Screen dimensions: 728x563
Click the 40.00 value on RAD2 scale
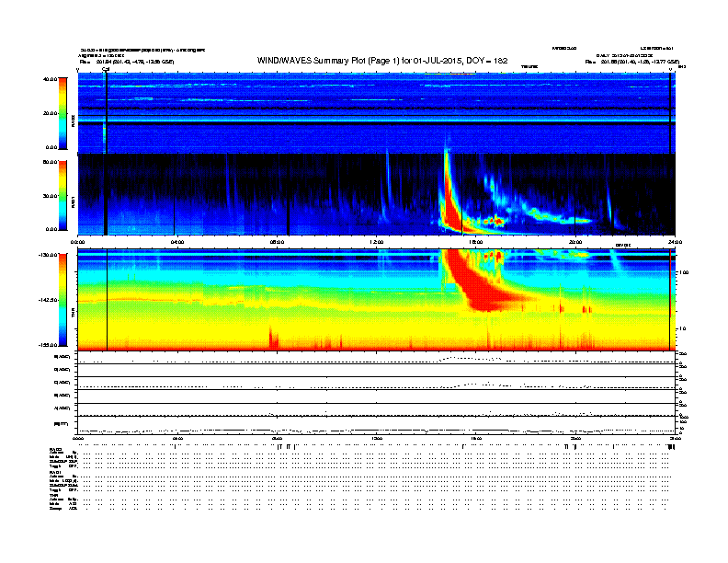pos(51,79)
